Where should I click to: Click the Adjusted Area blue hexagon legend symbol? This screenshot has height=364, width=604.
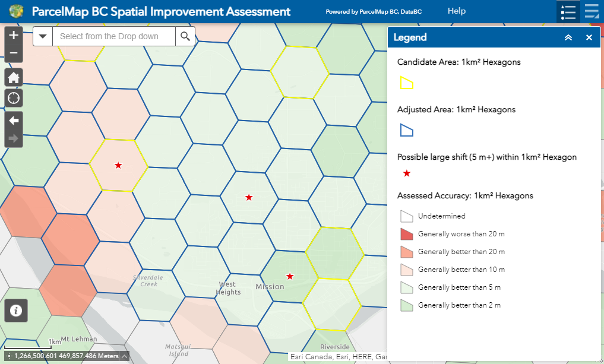point(407,130)
